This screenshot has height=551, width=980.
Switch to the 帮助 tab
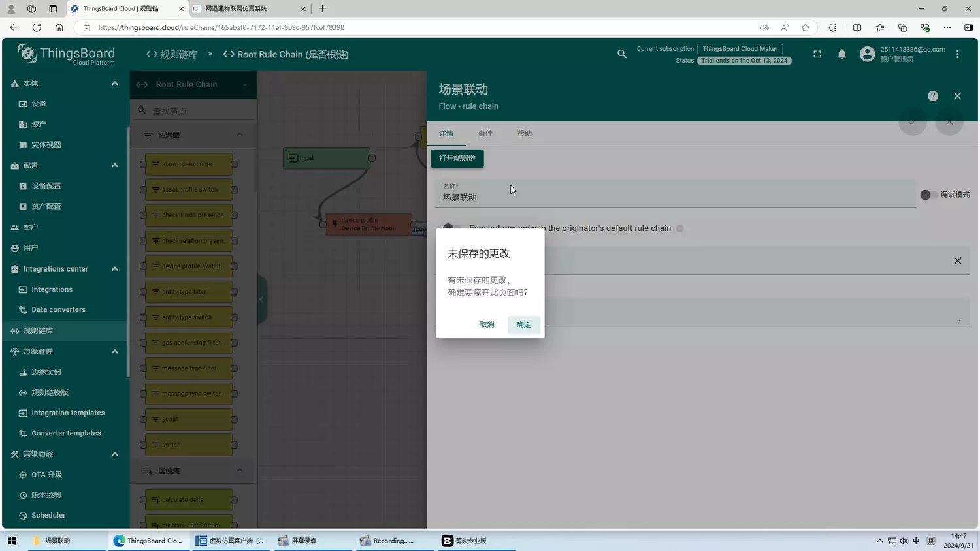pyautogui.click(x=524, y=133)
